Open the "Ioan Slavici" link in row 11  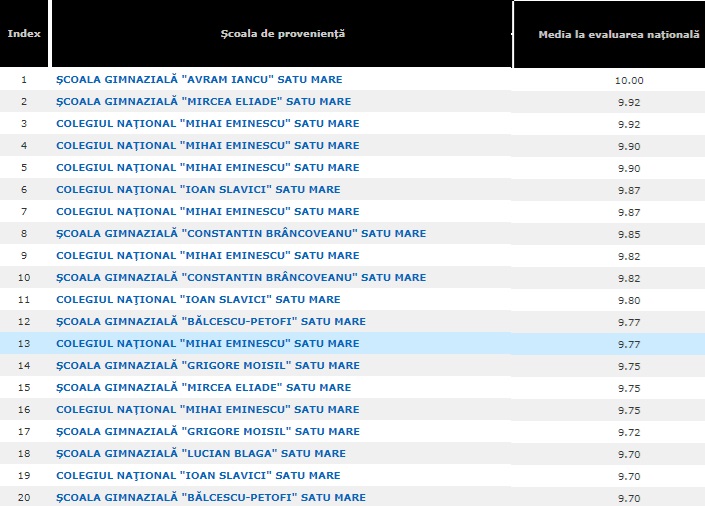point(198,300)
